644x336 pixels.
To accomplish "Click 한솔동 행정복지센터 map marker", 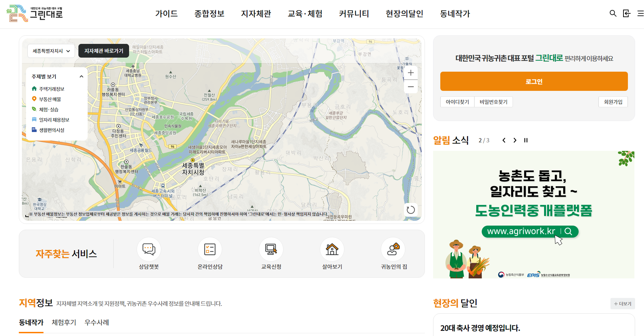I will 126,162.
